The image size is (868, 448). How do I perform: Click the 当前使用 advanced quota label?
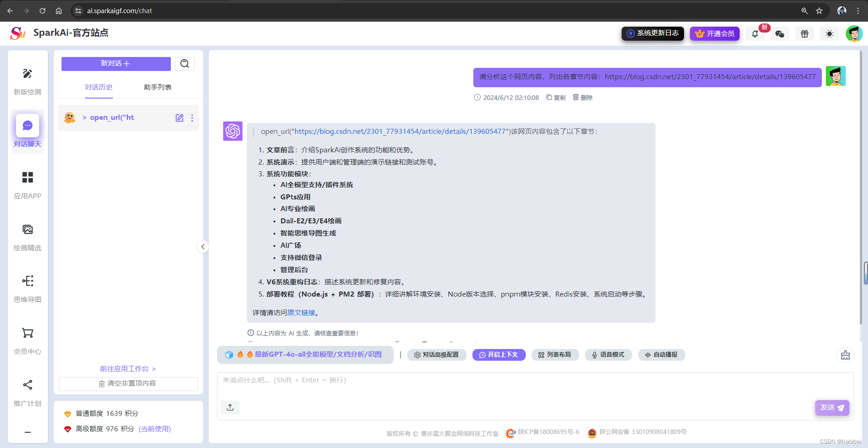[155, 429]
